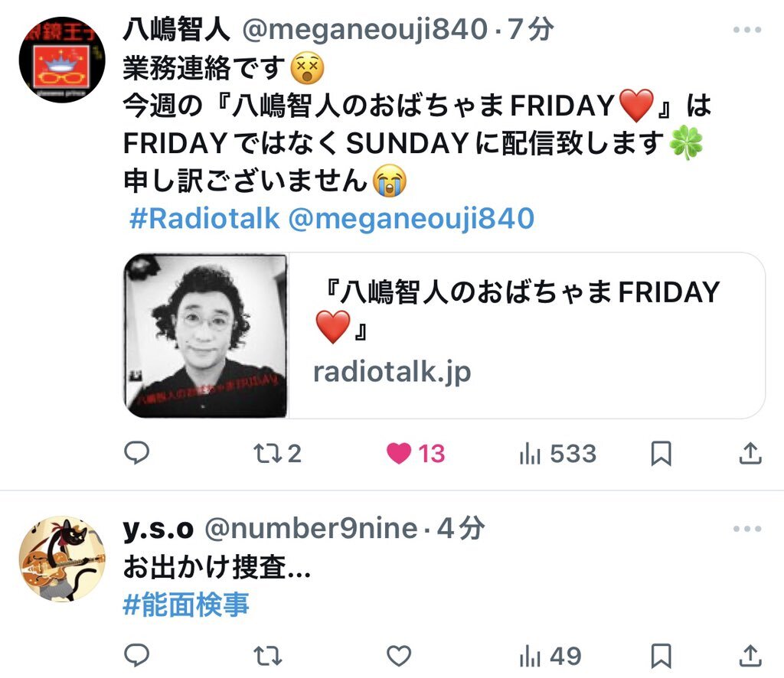Open more options on 八嶋智人's tweet

pyautogui.click(x=747, y=30)
